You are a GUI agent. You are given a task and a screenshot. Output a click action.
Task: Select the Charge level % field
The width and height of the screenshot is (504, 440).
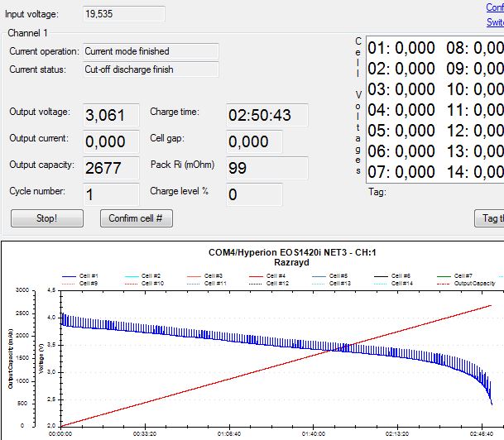[253, 194]
